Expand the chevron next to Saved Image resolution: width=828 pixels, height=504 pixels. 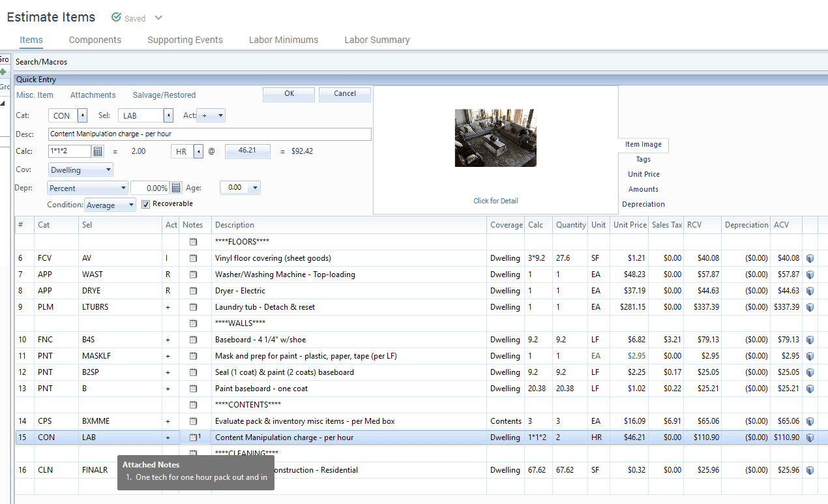point(158,18)
